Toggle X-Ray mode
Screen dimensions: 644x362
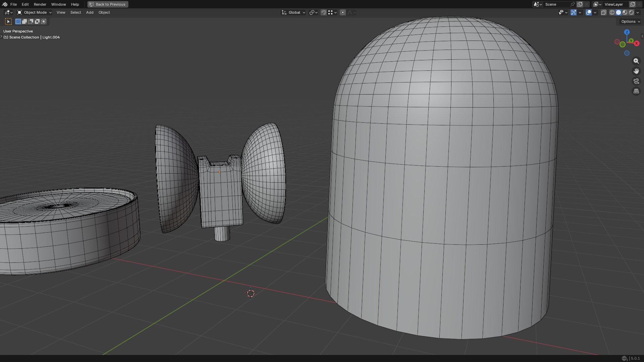tap(603, 12)
